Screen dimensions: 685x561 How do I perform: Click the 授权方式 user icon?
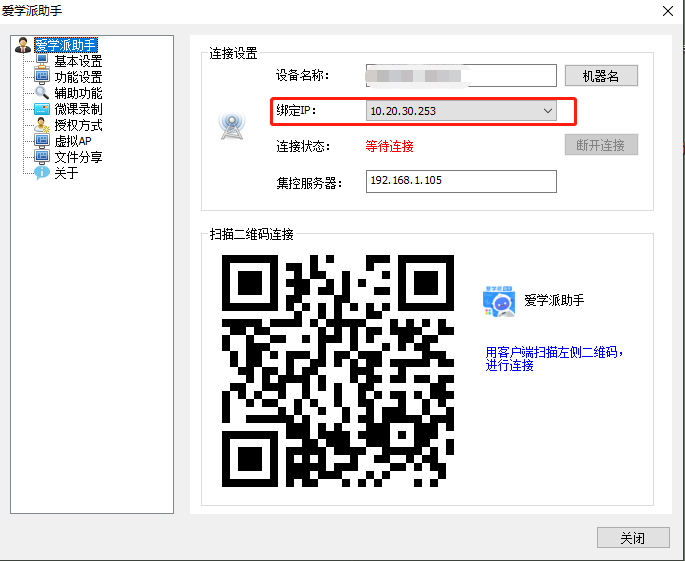[42, 125]
